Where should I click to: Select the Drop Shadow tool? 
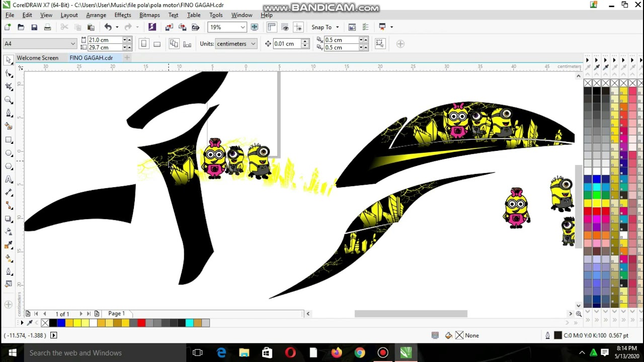point(9,219)
